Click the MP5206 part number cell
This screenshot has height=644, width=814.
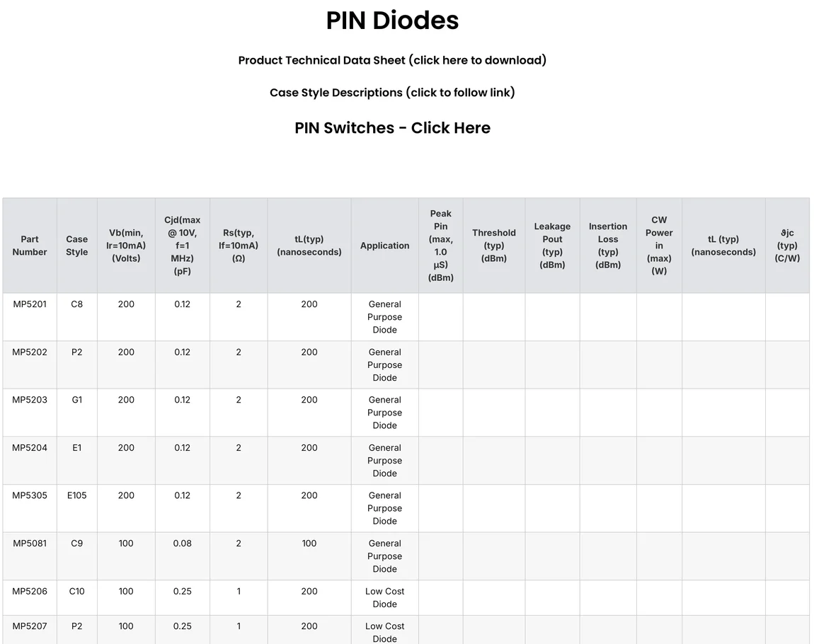pos(30,592)
